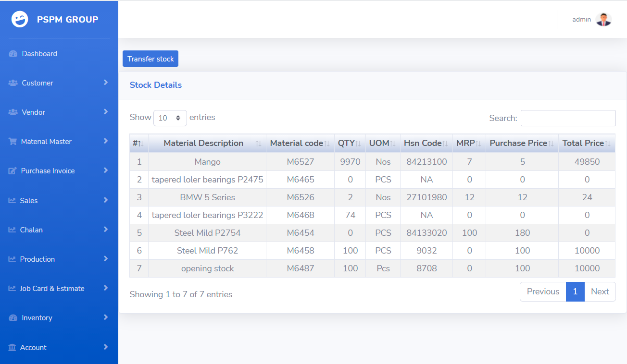Go to the Next page button

click(x=600, y=291)
